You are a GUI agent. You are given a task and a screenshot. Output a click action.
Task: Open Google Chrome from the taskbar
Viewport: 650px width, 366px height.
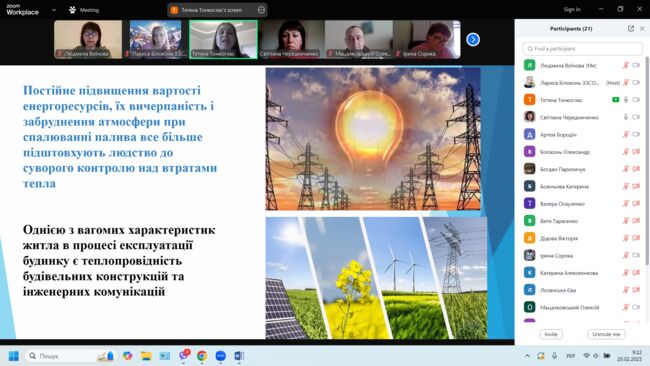pyautogui.click(x=202, y=356)
